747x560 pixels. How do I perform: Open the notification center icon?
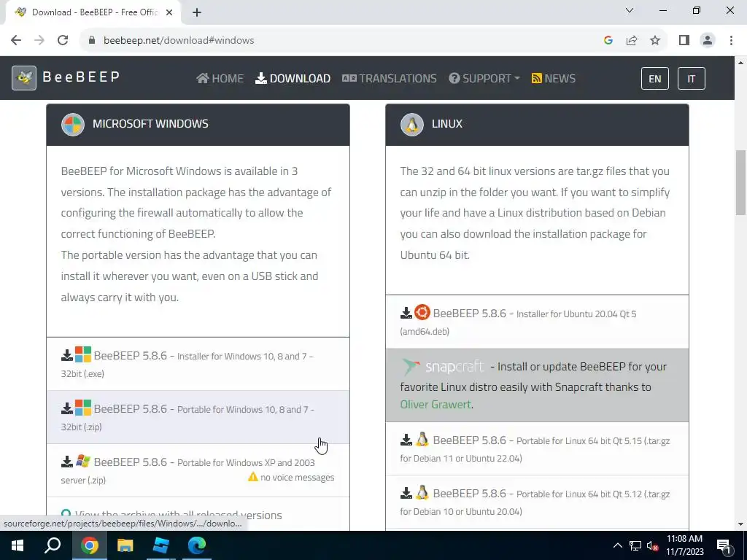(x=723, y=545)
